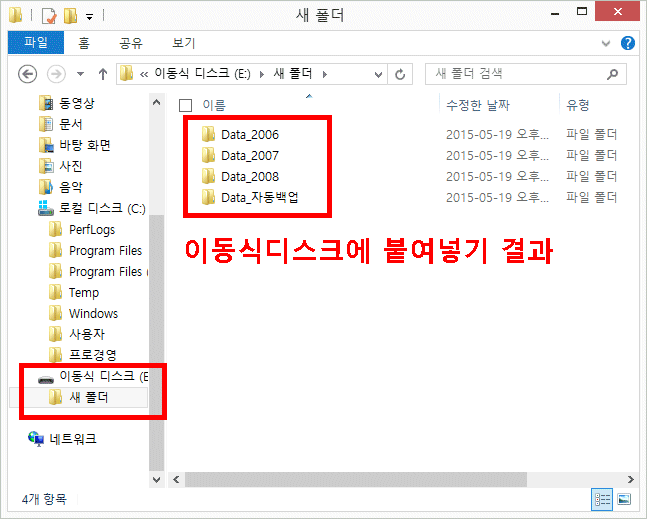This screenshot has height=519, width=647.
Task: Select the Data_자동백업 folder
Action: 250,198
